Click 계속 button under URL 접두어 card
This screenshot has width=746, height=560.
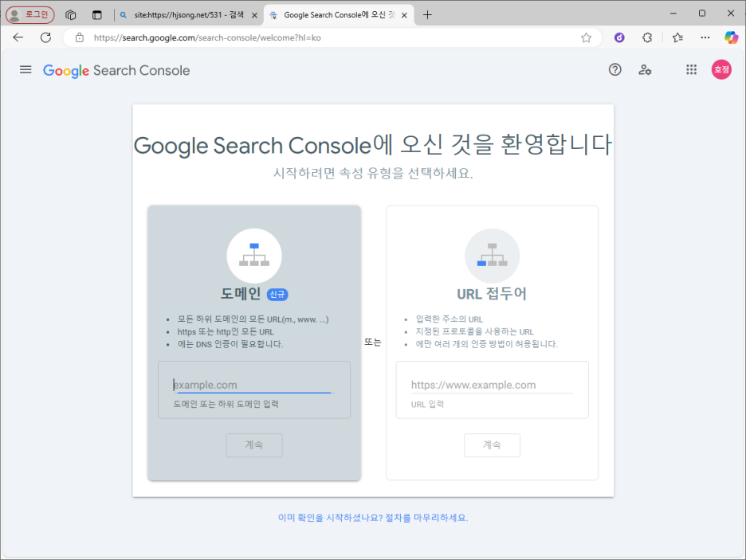click(492, 445)
